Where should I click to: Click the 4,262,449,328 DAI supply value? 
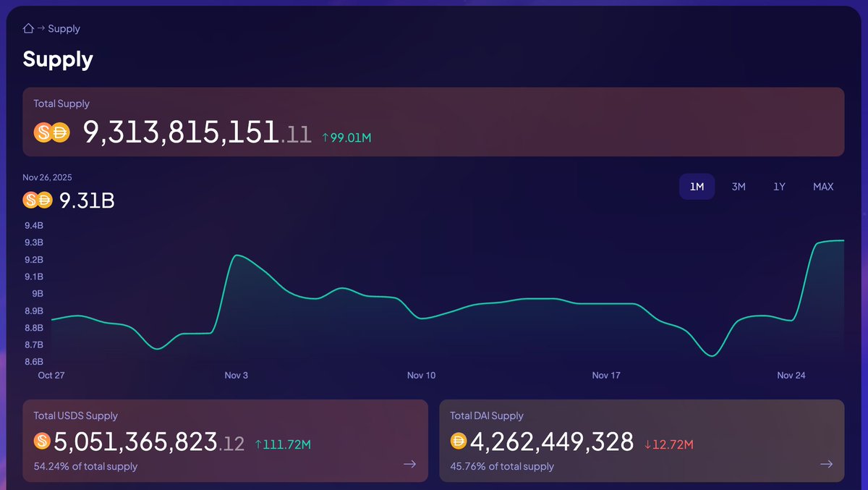click(x=552, y=442)
